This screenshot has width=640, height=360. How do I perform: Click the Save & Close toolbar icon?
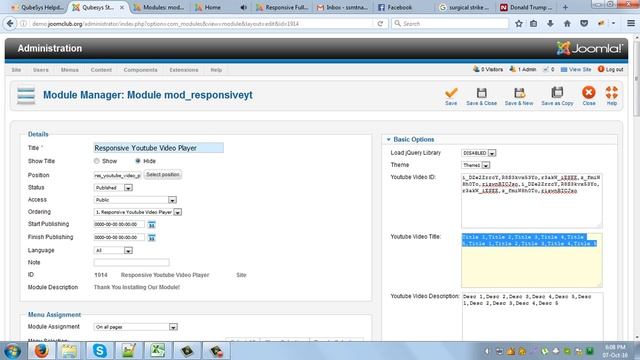click(482, 93)
